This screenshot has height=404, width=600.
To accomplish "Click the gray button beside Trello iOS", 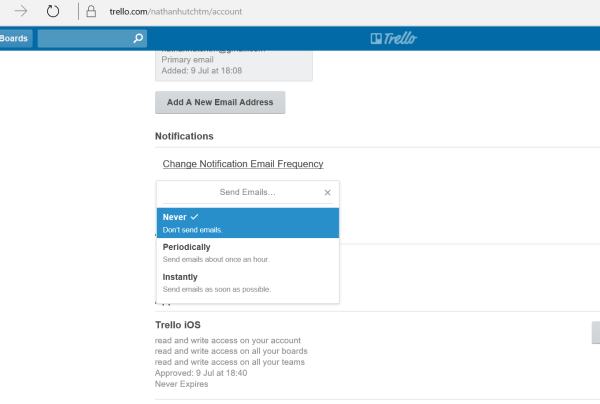I will [595, 333].
